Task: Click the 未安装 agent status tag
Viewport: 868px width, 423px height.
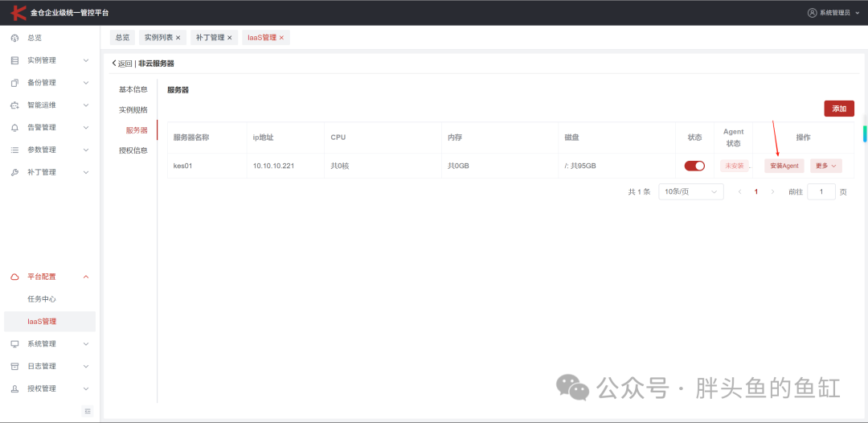Action: (x=735, y=166)
